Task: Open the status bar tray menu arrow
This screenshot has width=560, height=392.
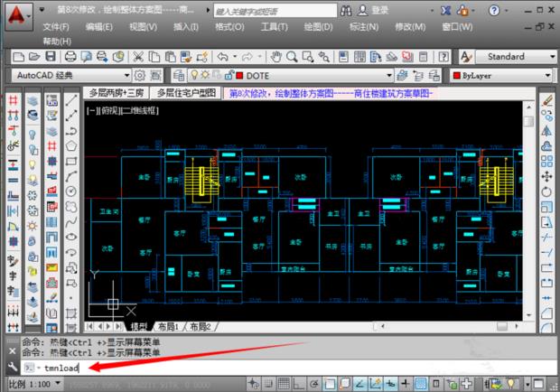Action: tap(527, 384)
